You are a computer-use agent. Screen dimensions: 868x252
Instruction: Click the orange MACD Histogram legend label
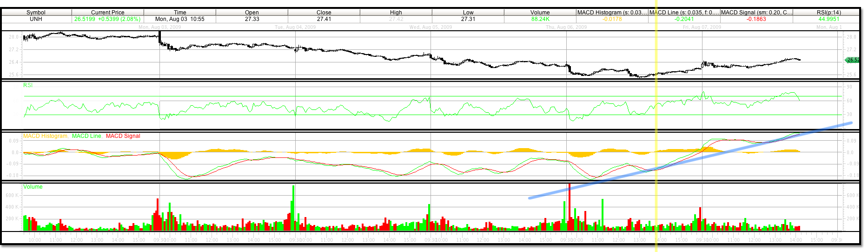[46, 136]
